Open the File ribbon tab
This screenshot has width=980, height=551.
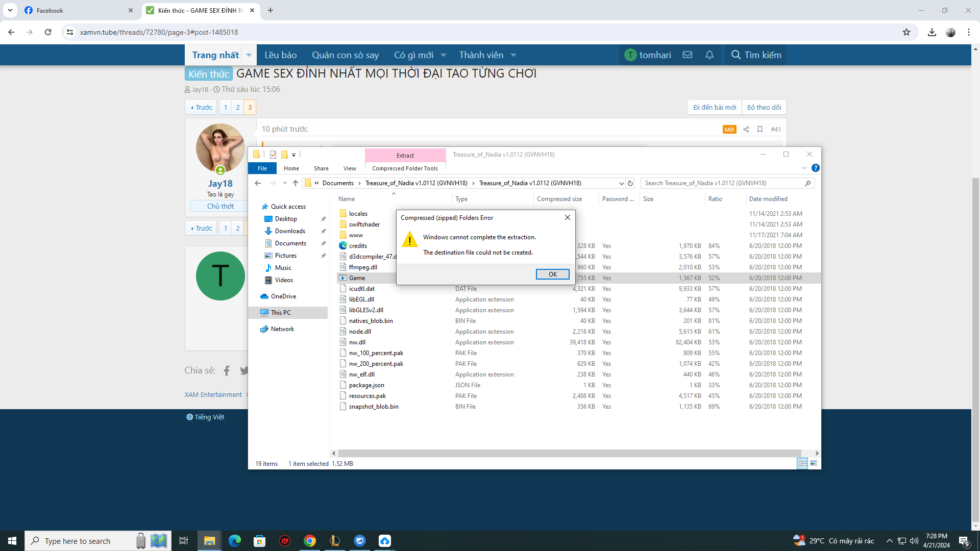[x=262, y=168]
